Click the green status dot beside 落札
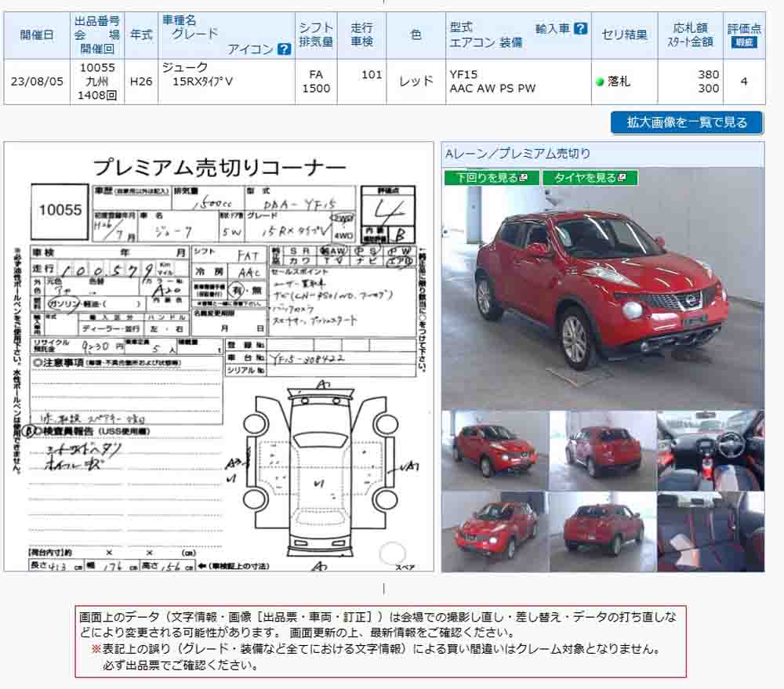784x689 pixels. point(600,82)
